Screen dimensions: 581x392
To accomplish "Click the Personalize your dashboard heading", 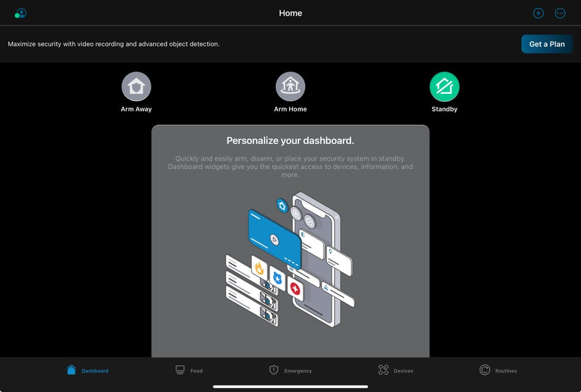I will 290,141.
